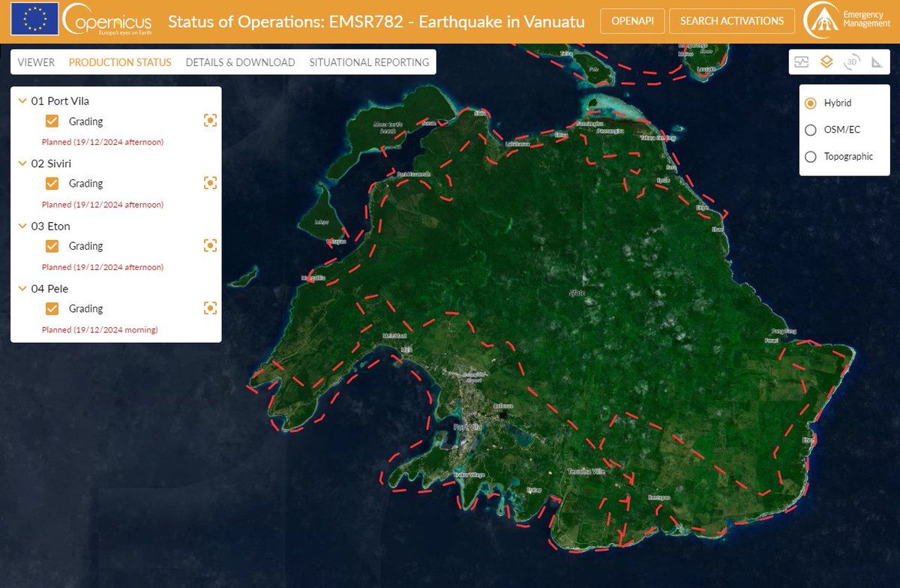This screenshot has width=900, height=588.
Task: Click the SEARCH ACTIVATIONS button
Action: click(x=731, y=21)
